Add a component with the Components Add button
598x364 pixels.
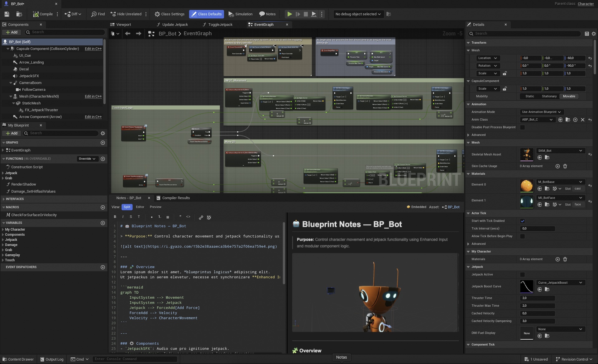pyautogui.click(x=12, y=32)
